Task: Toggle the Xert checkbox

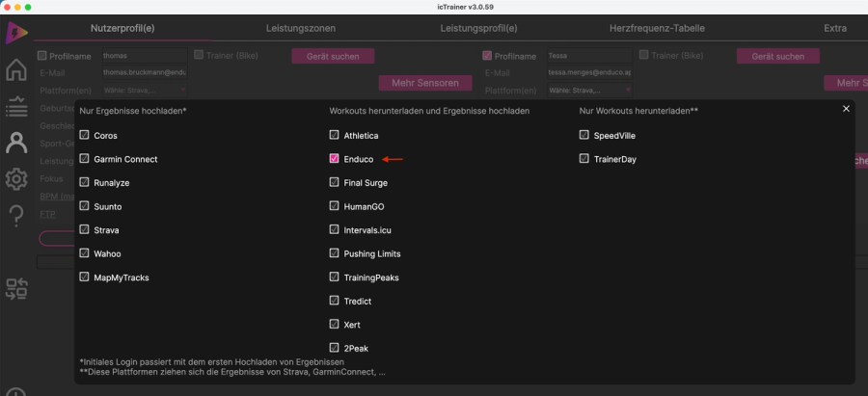Action: point(334,324)
